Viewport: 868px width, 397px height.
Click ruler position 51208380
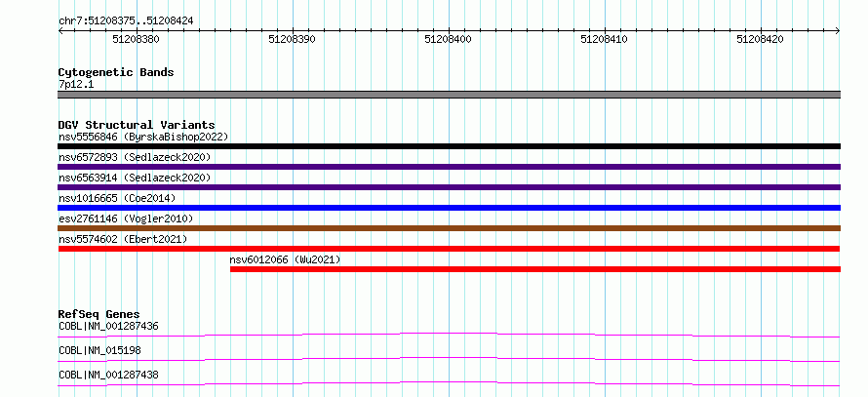(136, 39)
